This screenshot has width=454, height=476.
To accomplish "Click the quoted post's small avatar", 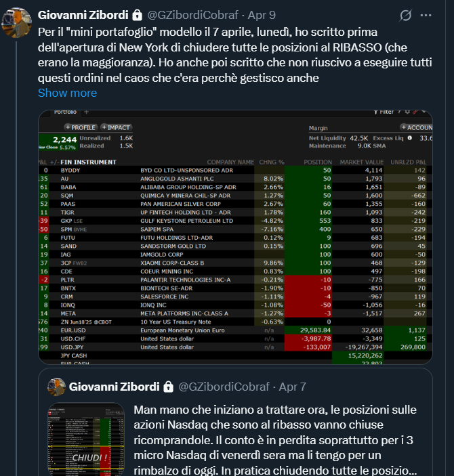I will tap(56, 387).
